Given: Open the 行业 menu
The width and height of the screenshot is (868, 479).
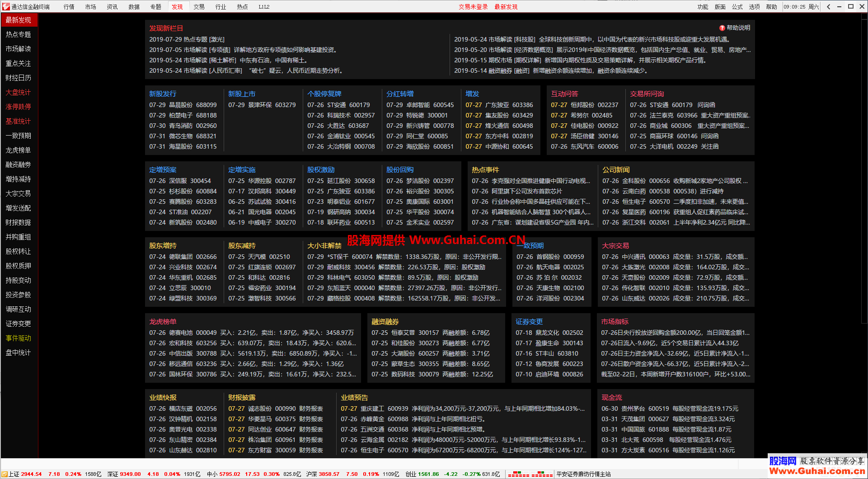Looking at the screenshot, I should pos(221,7).
